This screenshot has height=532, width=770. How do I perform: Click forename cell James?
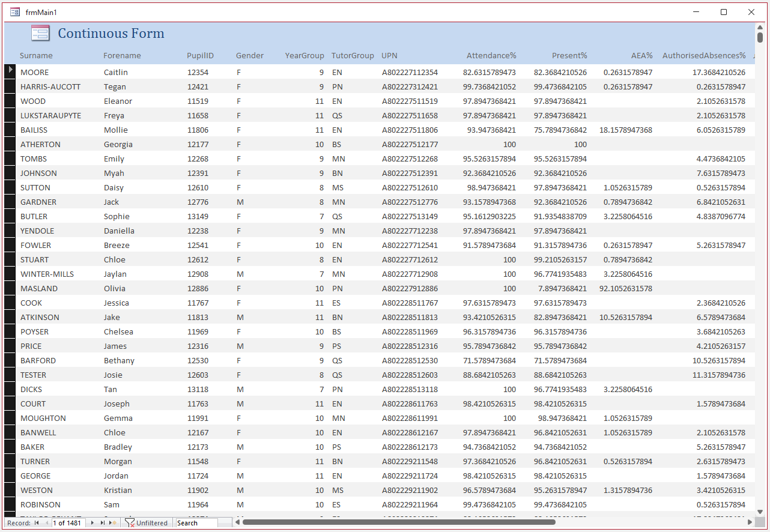[115, 346]
